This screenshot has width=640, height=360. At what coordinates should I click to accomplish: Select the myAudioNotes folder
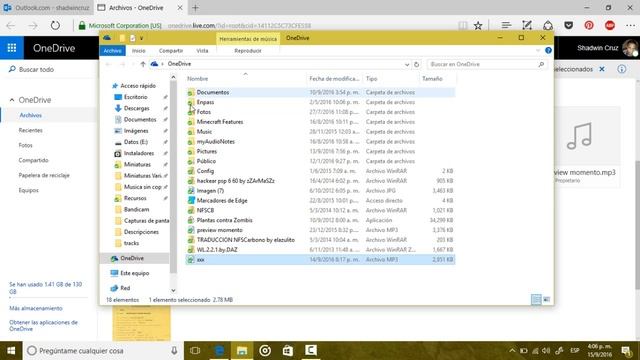coord(216,141)
